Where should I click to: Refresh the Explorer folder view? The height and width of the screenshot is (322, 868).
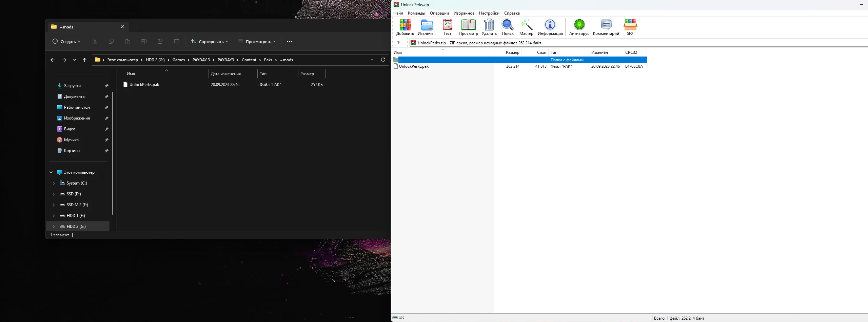coord(383,60)
